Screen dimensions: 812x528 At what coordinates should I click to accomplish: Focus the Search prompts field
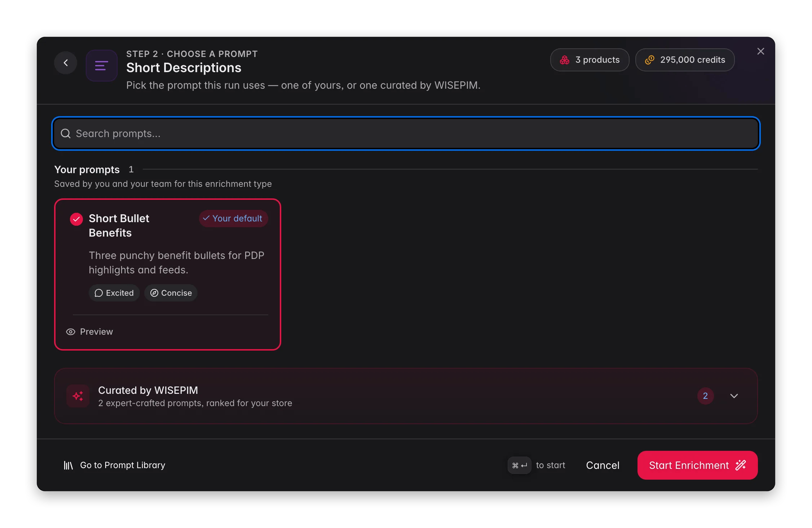[x=406, y=133]
